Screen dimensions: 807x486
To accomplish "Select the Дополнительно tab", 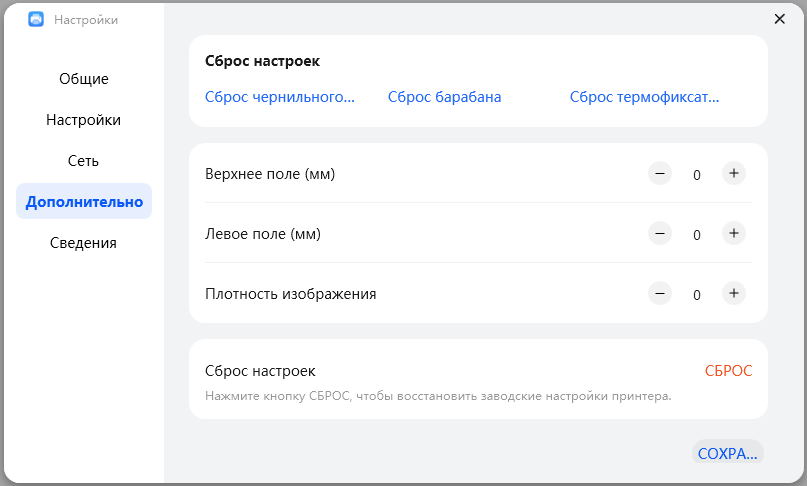I will (x=84, y=202).
